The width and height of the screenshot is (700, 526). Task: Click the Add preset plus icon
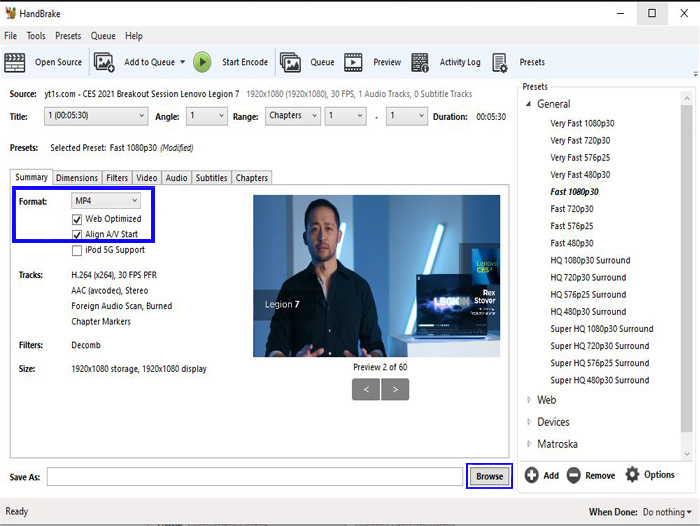[531, 475]
